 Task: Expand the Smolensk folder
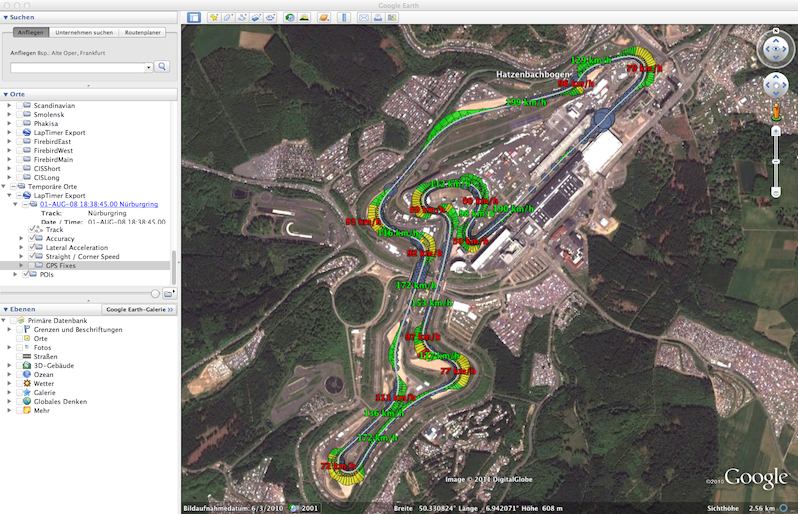click(9, 115)
